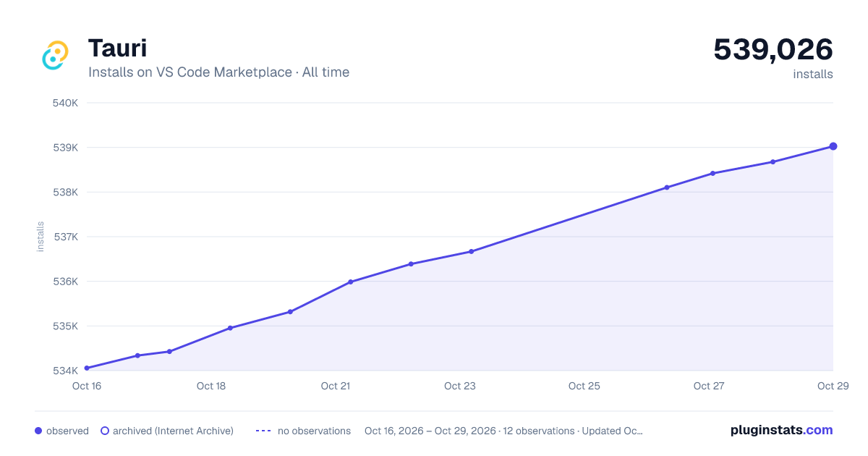Viewport: 868px width, 456px height.
Task: Click the 536K y-axis label
Action: (65, 282)
